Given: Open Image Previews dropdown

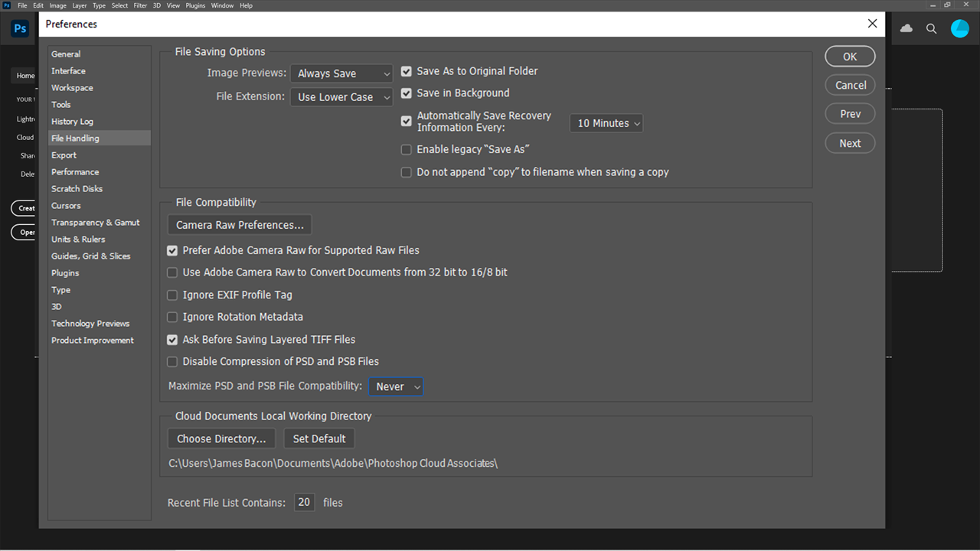Looking at the screenshot, I should (341, 73).
